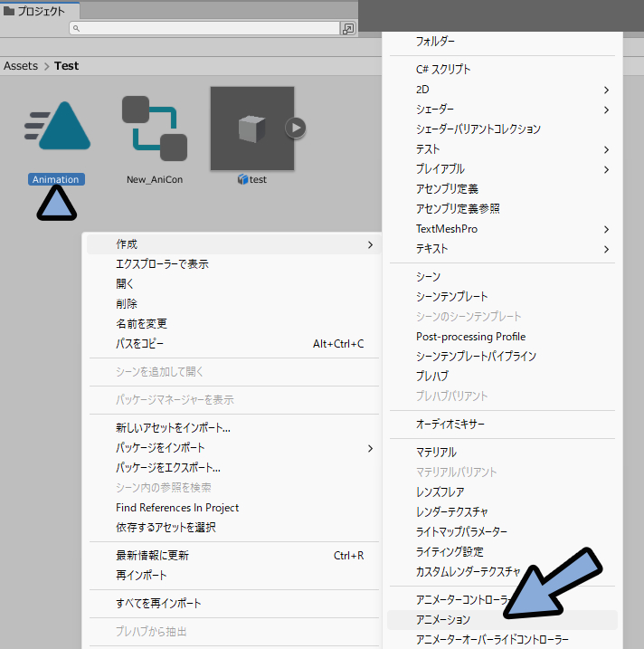Screen dimensions: 644x649
Task: Choose 依存するアセットを選択
Action: 234,528
